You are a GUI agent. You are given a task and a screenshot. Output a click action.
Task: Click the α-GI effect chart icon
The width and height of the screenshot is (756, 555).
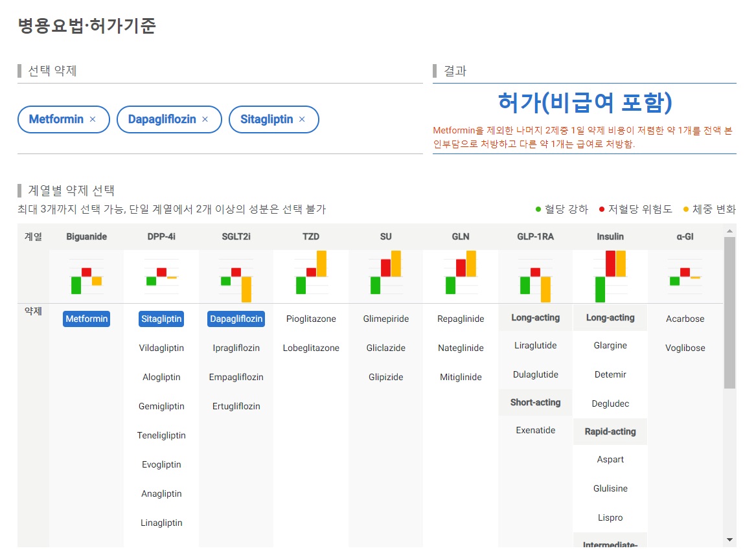(685, 275)
